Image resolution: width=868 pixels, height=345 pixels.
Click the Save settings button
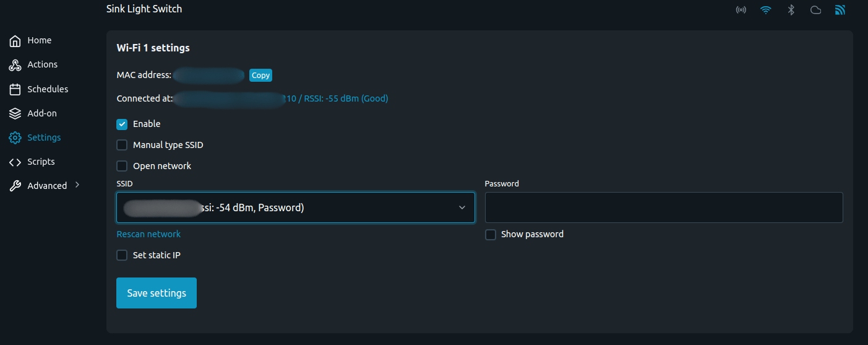(157, 293)
